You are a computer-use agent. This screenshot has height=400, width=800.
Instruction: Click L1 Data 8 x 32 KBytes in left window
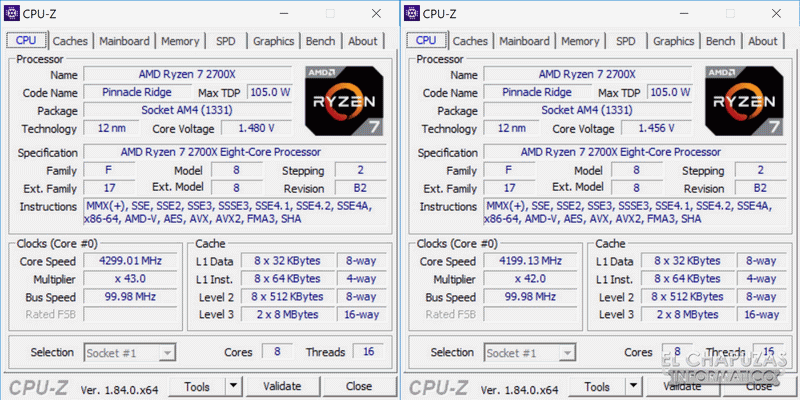[287, 261]
